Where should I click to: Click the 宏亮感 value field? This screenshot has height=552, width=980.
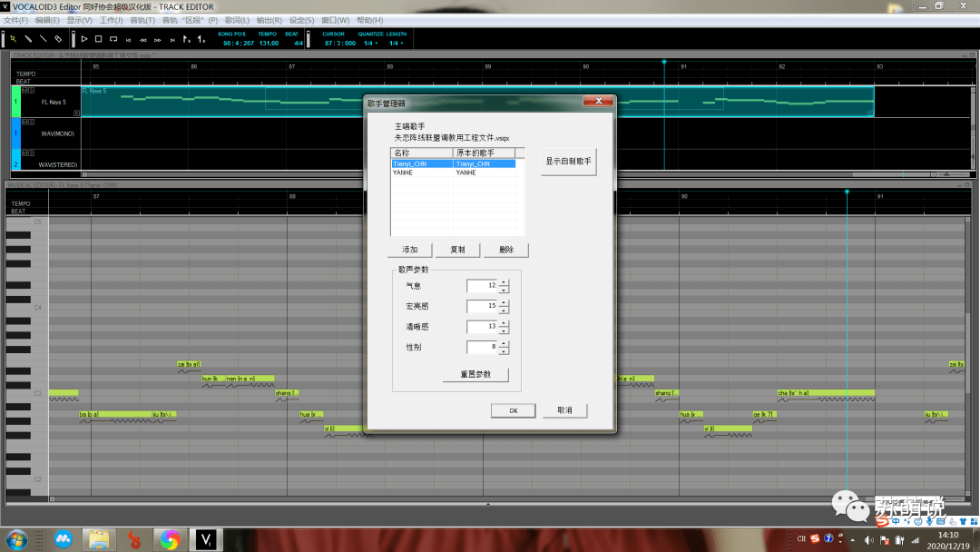click(x=482, y=306)
